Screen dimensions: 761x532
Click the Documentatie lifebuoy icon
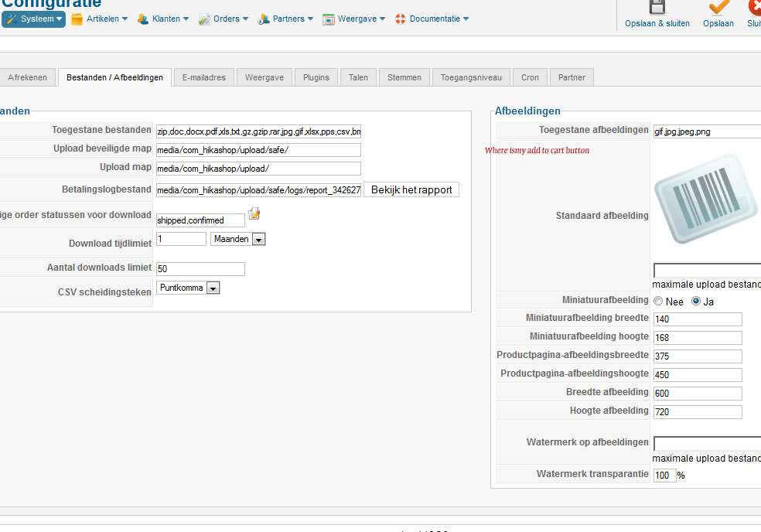[401, 19]
